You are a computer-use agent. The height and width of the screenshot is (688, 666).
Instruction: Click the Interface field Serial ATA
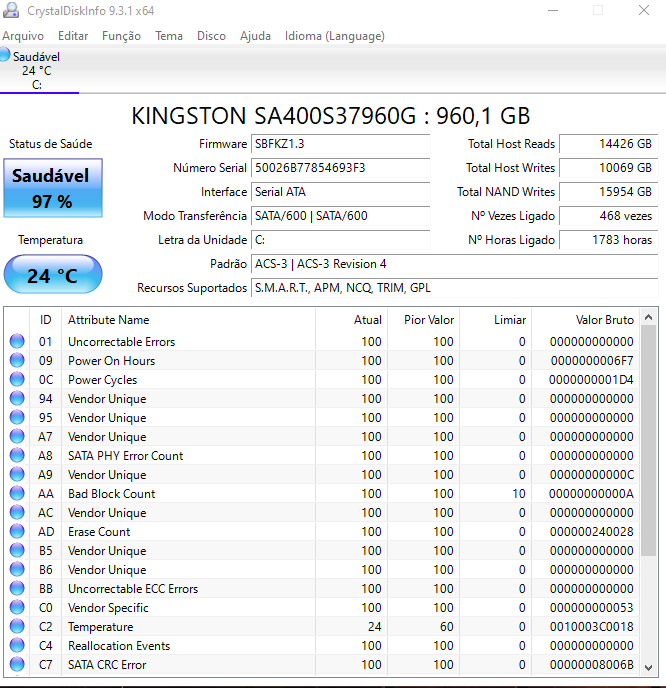(340, 192)
